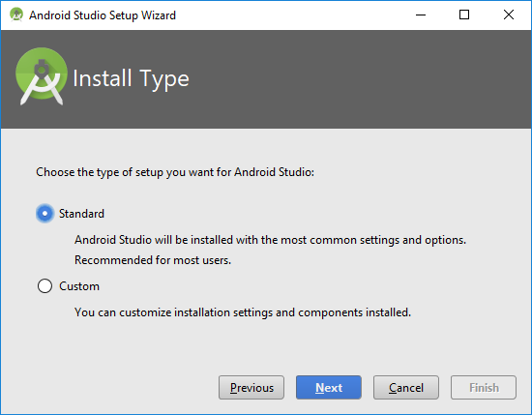Click the large Android Studio logo

[x=42, y=76]
